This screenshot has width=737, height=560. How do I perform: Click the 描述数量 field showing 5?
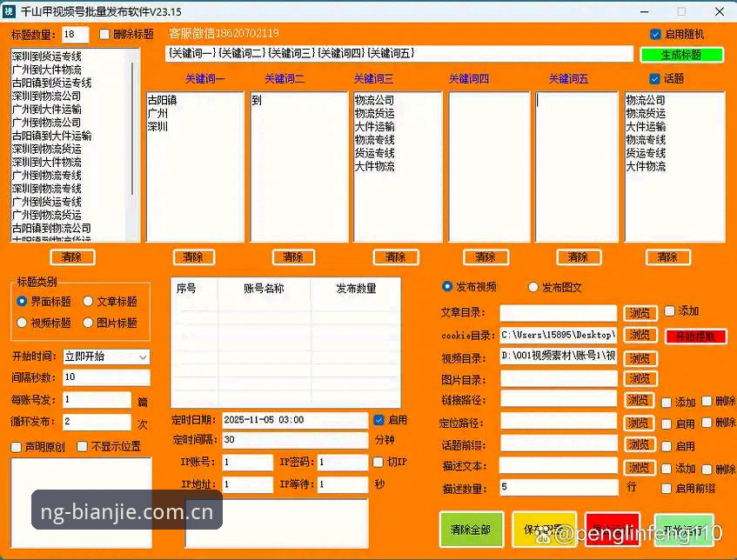[x=559, y=487]
